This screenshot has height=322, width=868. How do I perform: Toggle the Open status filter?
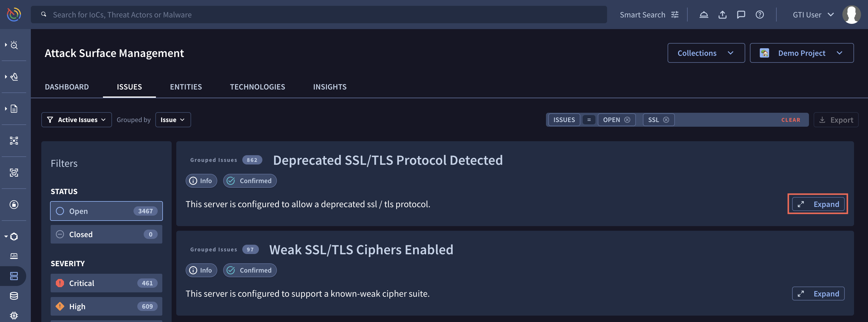[106, 211]
